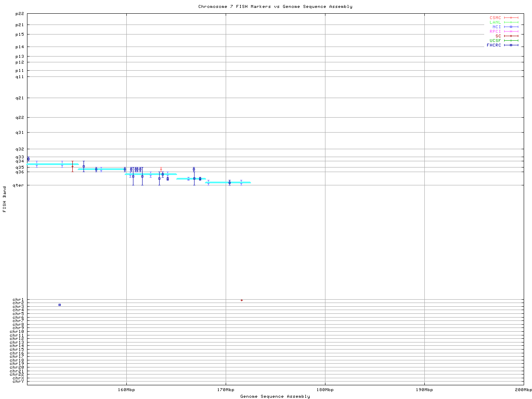Click the p21 band label
The image size is (532, 399).
tap(20, 25)
